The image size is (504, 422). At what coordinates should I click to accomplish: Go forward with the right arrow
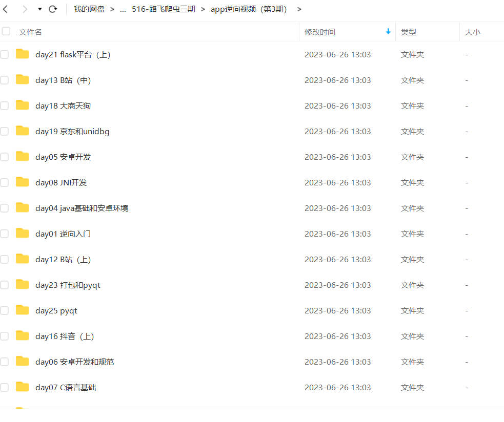[25, 9]
